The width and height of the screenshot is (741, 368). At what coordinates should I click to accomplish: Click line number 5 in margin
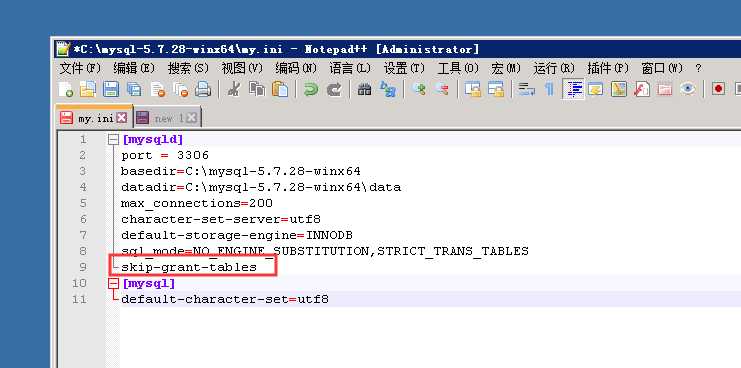(x=83, y=203)
